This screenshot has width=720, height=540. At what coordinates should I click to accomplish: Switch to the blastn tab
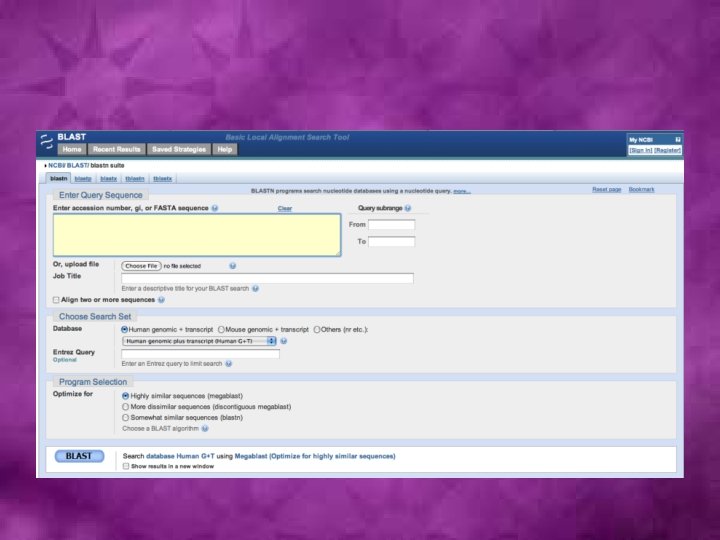tap(58, 179)
